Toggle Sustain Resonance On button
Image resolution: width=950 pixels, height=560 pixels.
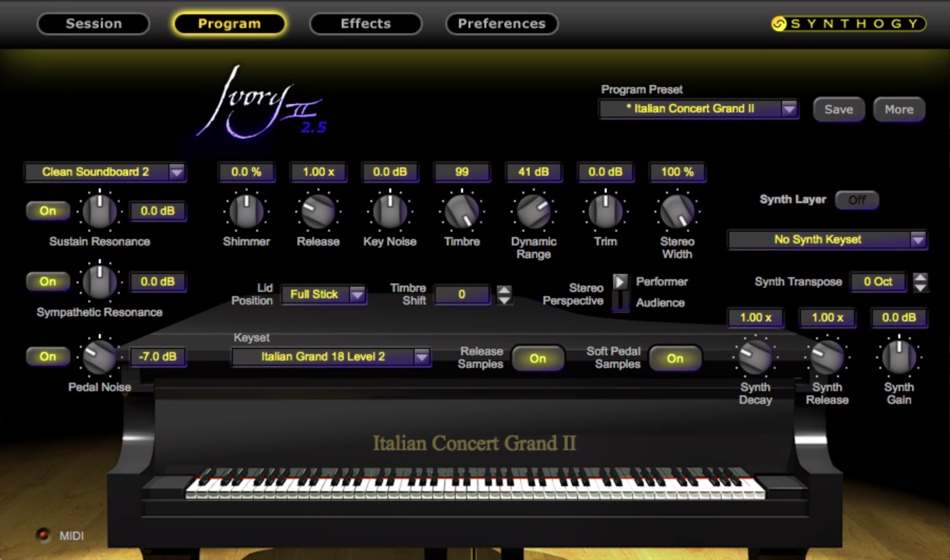point(48,211)
